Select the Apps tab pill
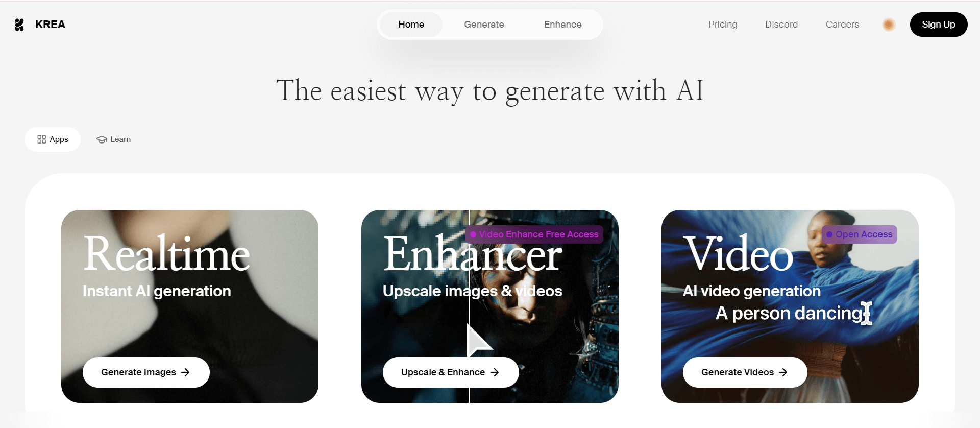The image size is (980, 428). (x=53, y=139)
